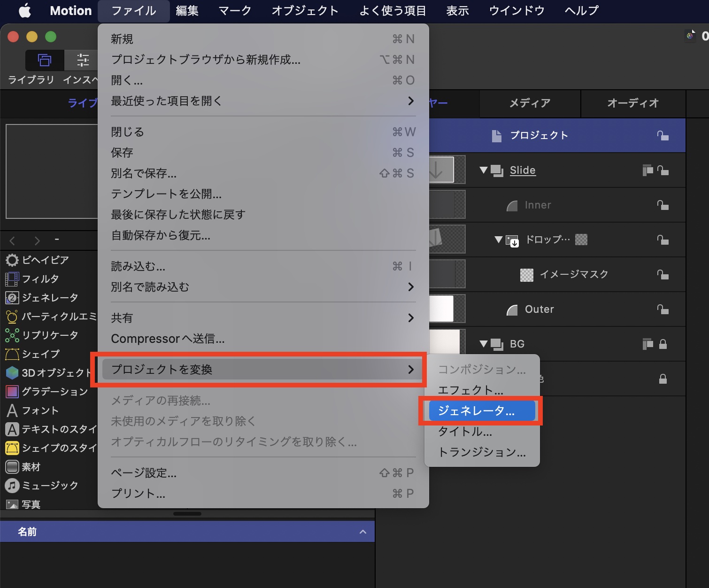Select the ミュージック note icon

(x=12, y=486)
